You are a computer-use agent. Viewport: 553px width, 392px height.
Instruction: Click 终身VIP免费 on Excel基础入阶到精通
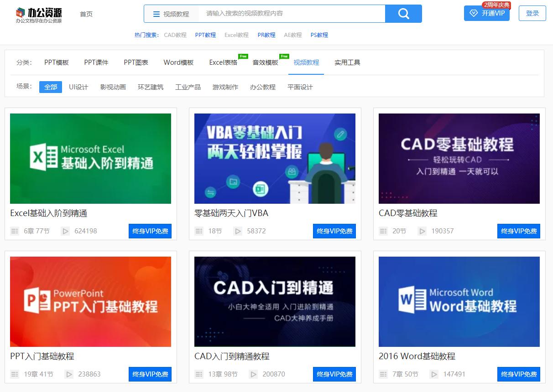click(x=150, y=231)
